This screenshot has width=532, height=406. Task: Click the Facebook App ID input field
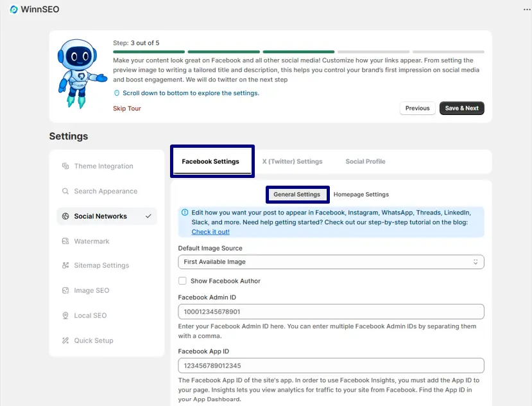point(330,366)
